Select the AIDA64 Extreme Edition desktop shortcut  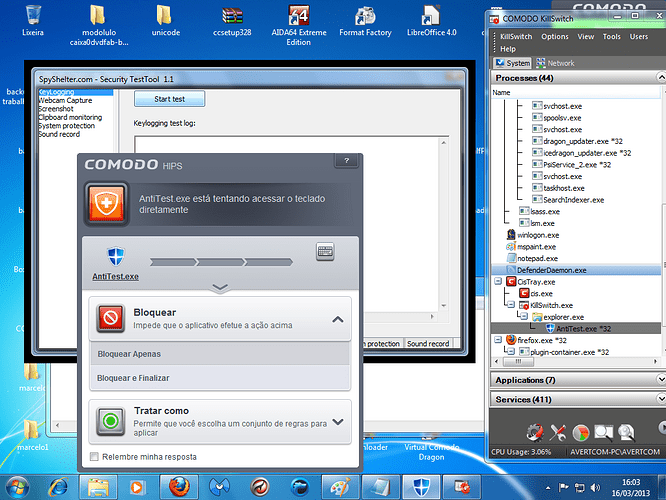pos(299,25)
